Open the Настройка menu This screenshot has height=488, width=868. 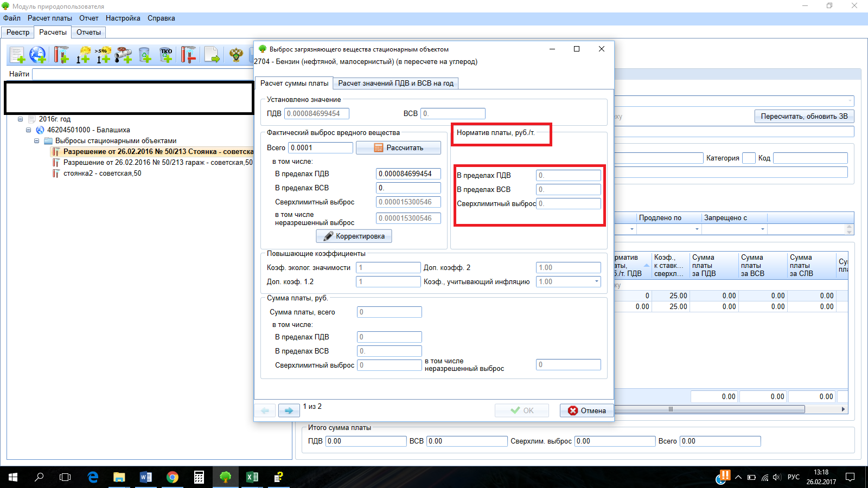click(123, 18)
